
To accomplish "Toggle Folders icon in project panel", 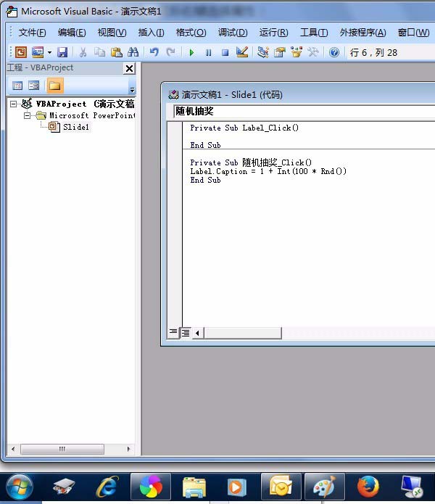I will 55,86.
